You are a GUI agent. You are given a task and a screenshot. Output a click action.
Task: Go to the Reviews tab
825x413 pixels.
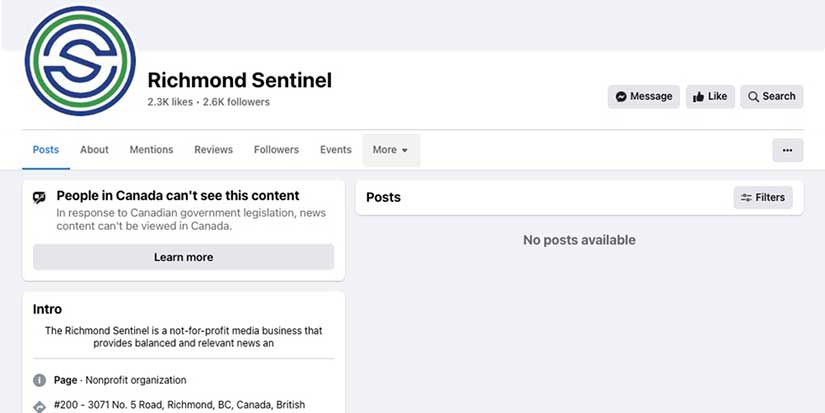[x=213, y=150]
